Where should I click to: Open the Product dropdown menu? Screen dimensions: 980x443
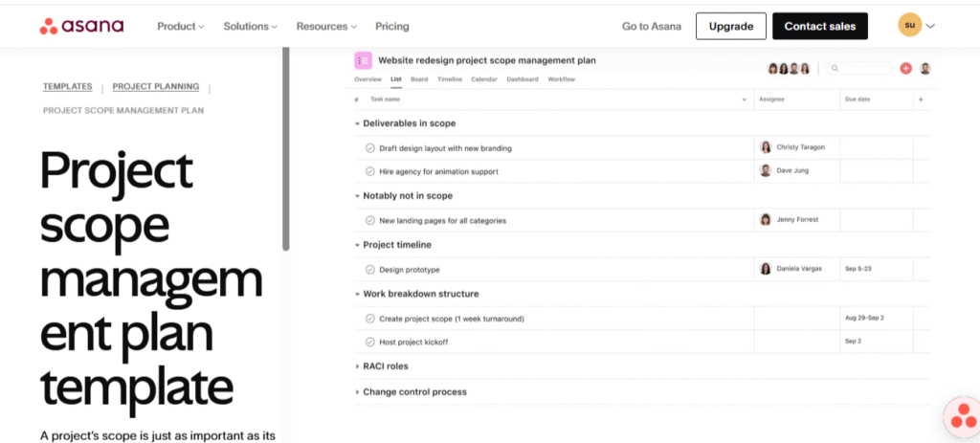click(181, 26)
